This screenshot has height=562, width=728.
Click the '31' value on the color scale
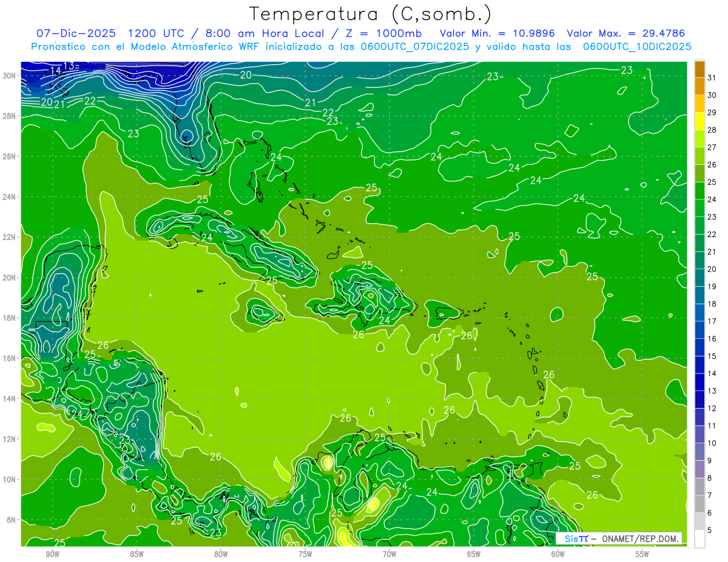tap(712, 78)
